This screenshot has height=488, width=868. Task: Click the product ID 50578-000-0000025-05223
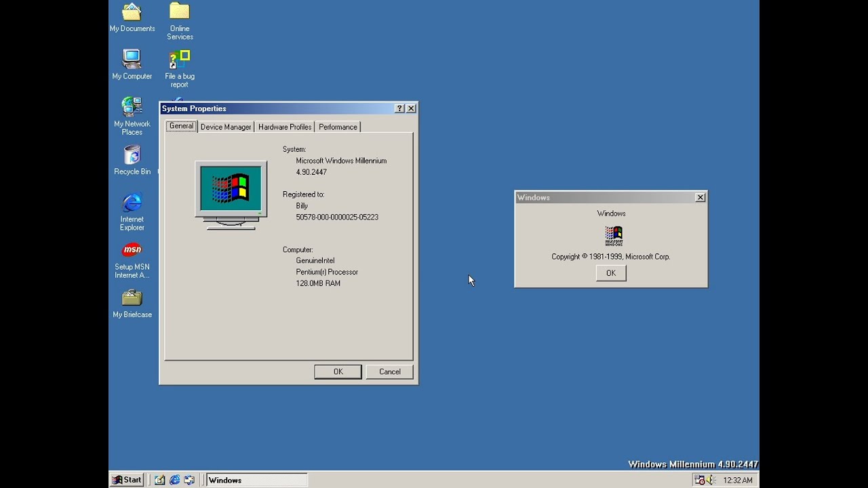pyautogui.click(x=337, y=217)
